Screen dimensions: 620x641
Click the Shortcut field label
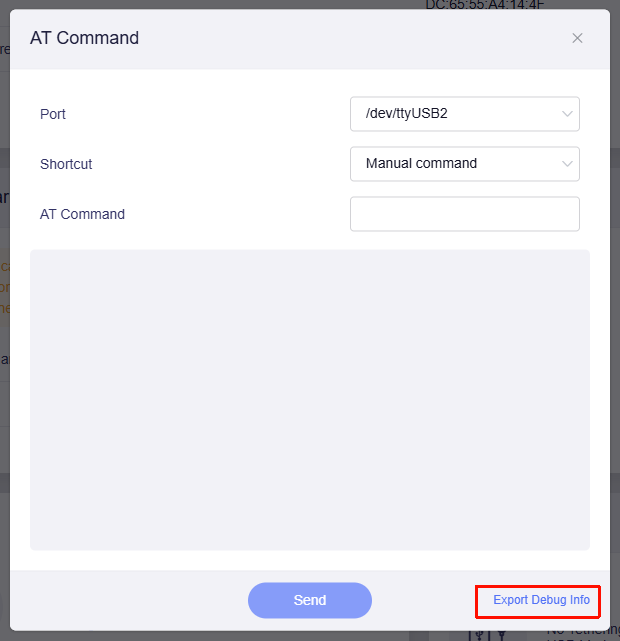pos(66,164)
